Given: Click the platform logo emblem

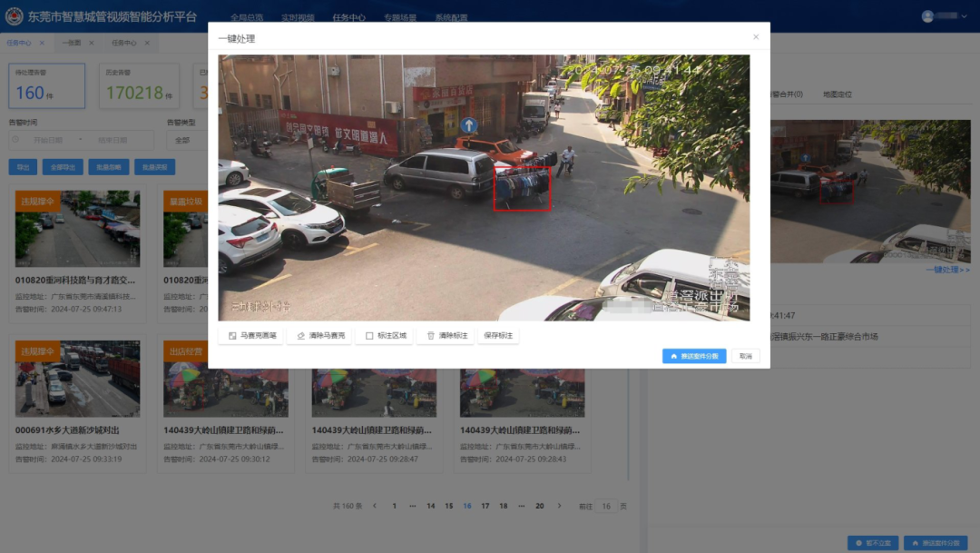Looking at the screenshot, I should point(14,16).
